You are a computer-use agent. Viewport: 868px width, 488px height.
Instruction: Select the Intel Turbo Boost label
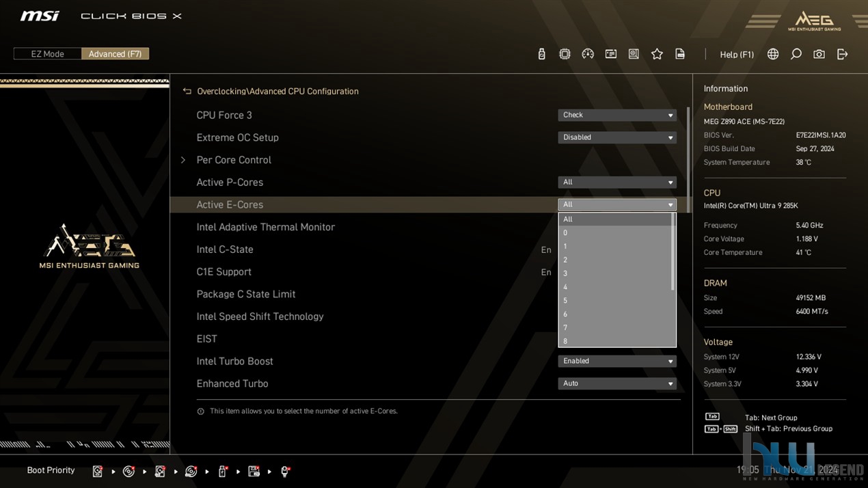click(x=234, y=361)
